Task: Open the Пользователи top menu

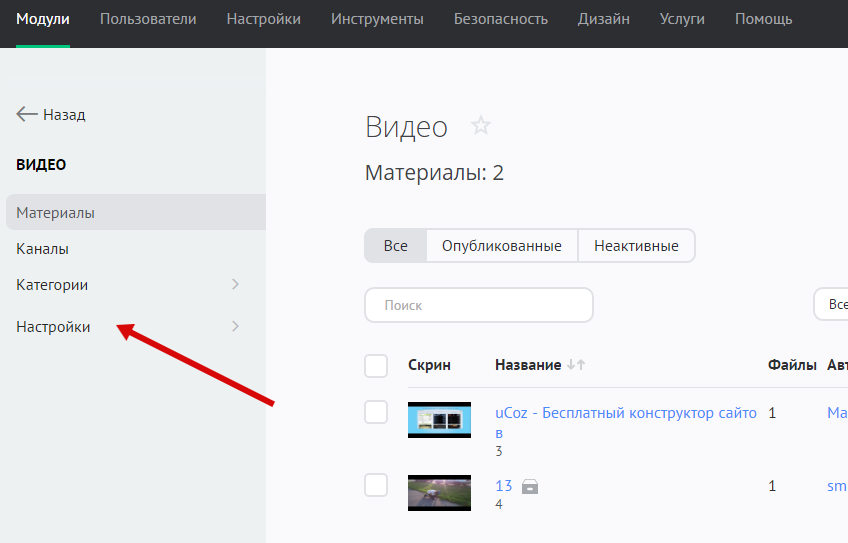Action: click(x=148, y=19)
